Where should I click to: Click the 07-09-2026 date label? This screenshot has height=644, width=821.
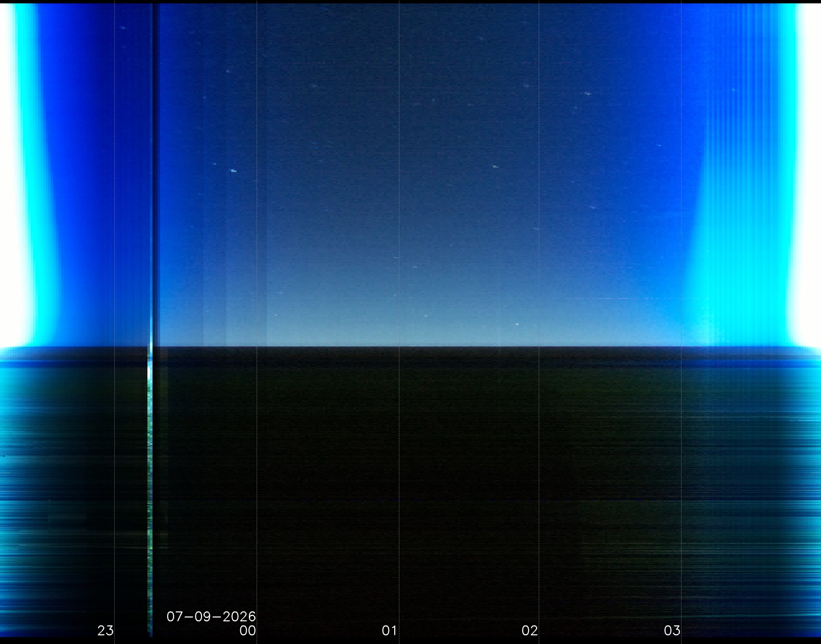[x=211, y=616]
